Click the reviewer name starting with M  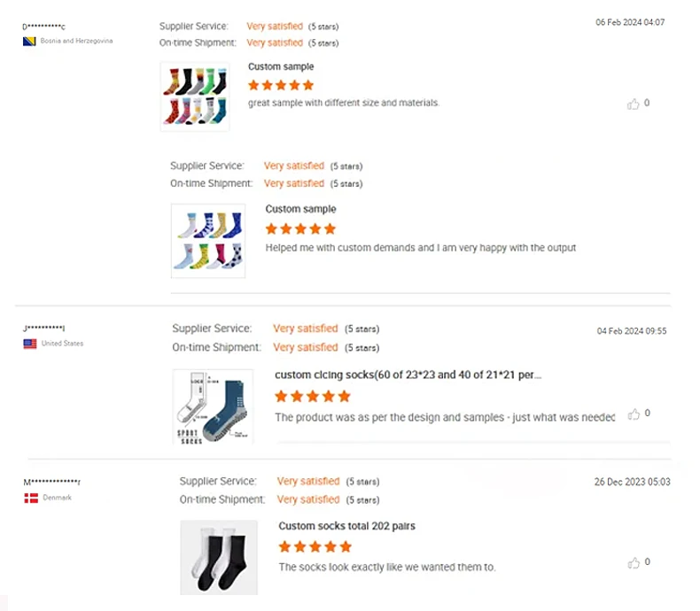pyautogui.click(x=52, y=483)
